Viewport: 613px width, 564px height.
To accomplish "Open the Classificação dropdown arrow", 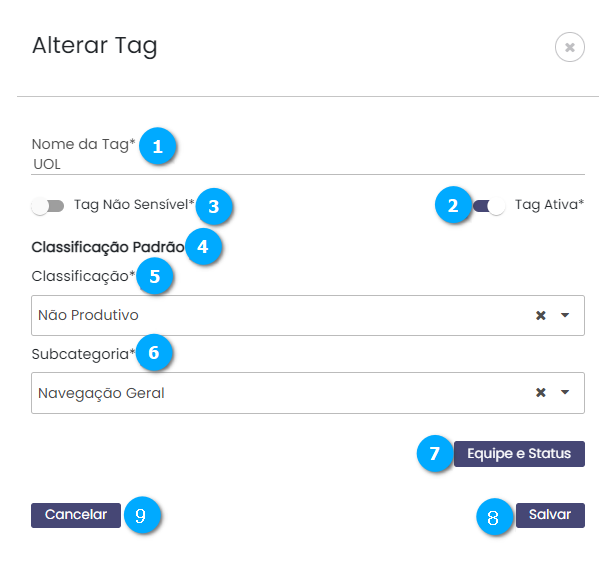I will [565, 315].
